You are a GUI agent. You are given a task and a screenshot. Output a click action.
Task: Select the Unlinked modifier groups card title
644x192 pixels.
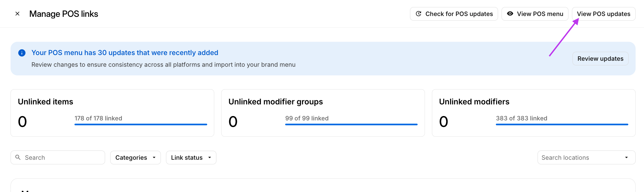point(275,102)
